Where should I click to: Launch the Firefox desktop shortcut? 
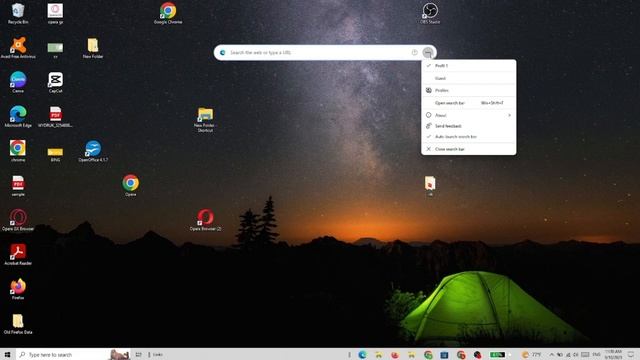18,289
